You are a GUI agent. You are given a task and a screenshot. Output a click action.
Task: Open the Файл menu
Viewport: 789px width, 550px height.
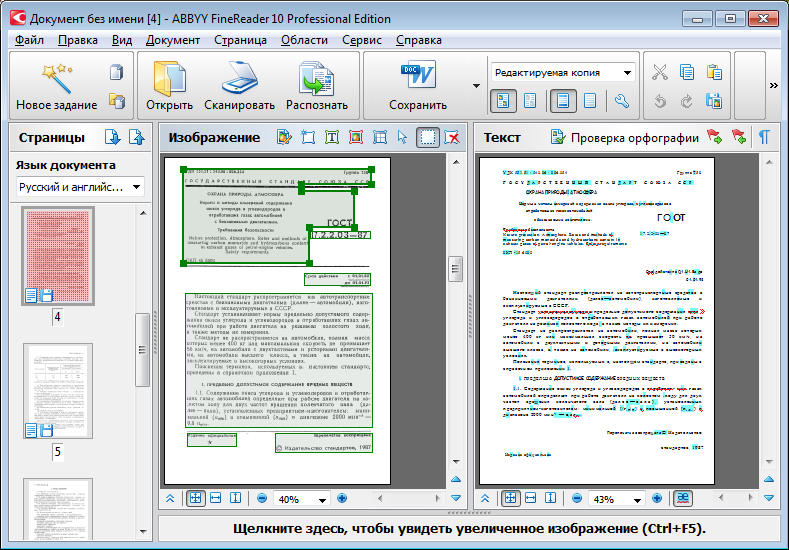coord(29,40)
